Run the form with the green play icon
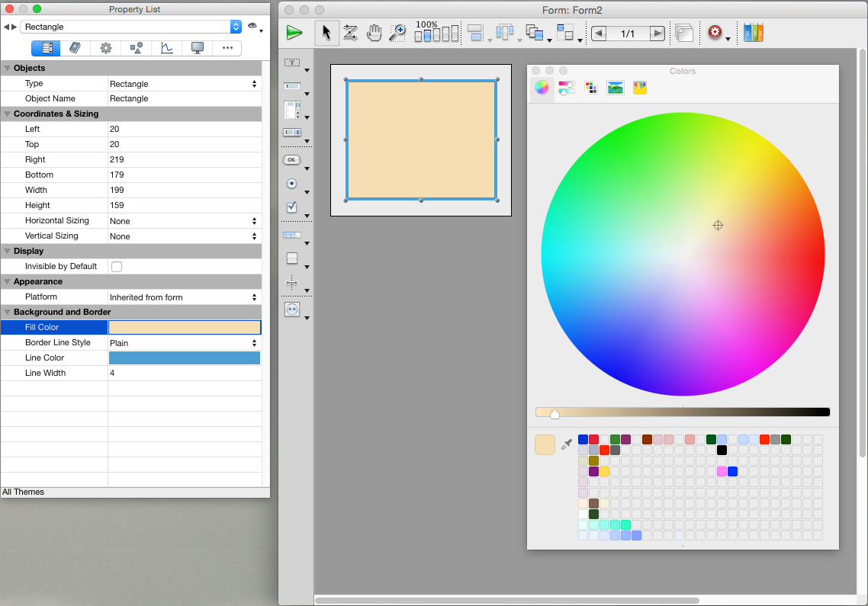The height and width of the screenshot is (606, 868). 294,33
